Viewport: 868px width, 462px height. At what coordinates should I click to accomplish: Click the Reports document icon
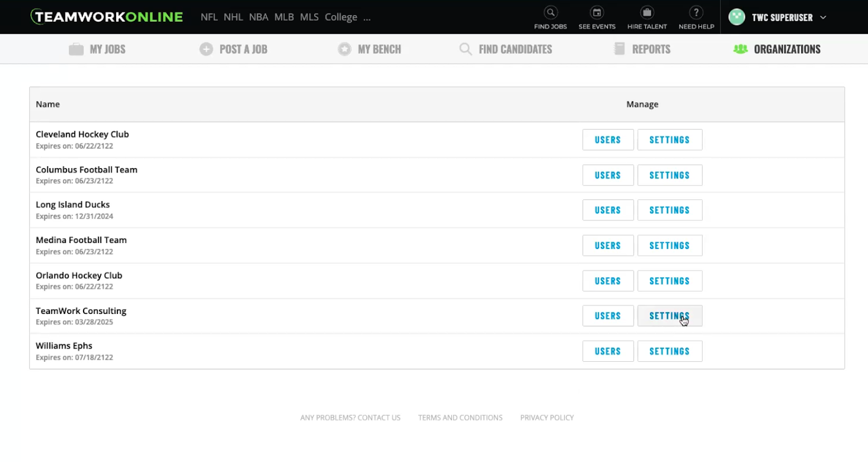click(620, 49)
